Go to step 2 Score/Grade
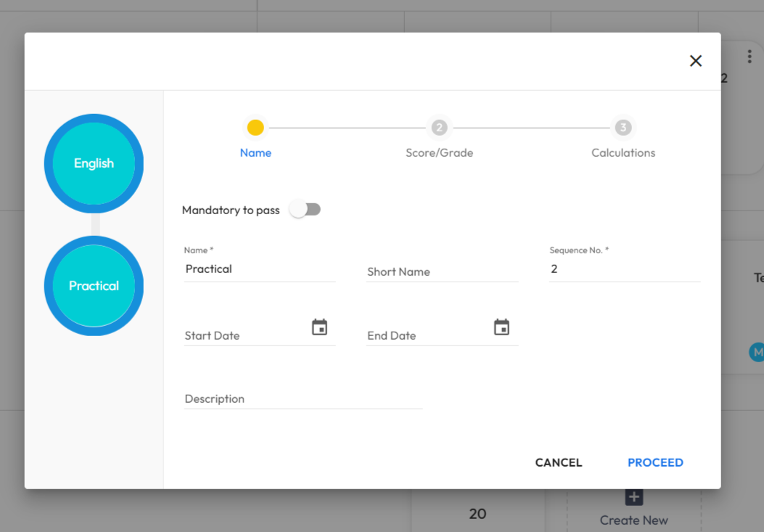Viewport: 764px width, 532px height. (x=439, y=128)
